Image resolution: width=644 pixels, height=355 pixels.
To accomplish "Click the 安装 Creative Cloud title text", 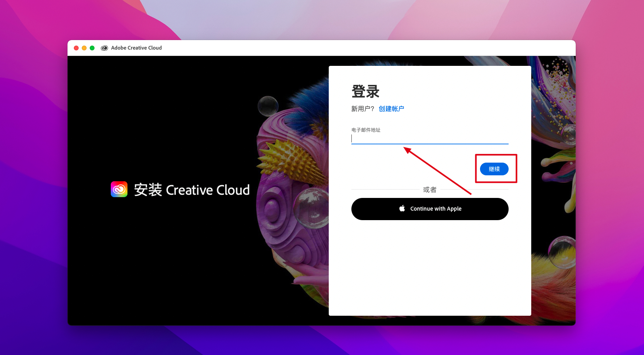I will pyautogui.click(x=192, y=190).
